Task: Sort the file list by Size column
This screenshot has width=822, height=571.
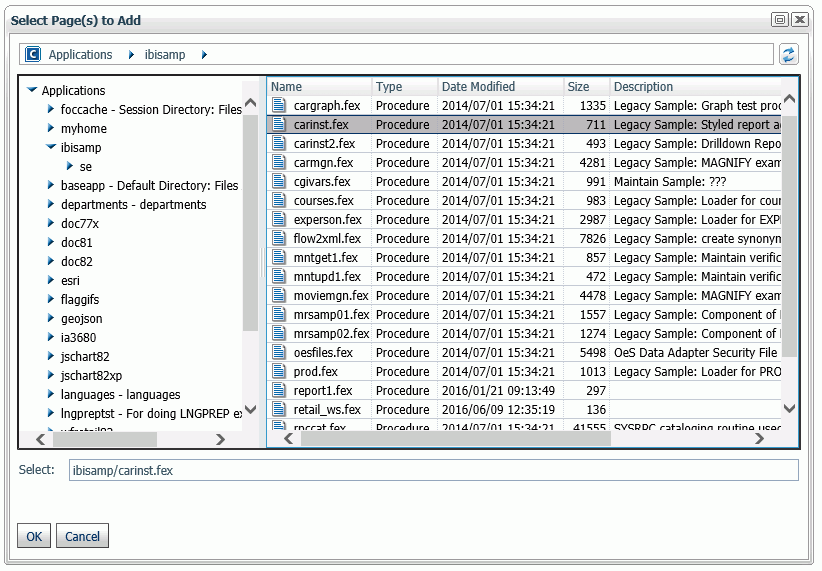Action: pyautogui.click(x=587, y=86)
